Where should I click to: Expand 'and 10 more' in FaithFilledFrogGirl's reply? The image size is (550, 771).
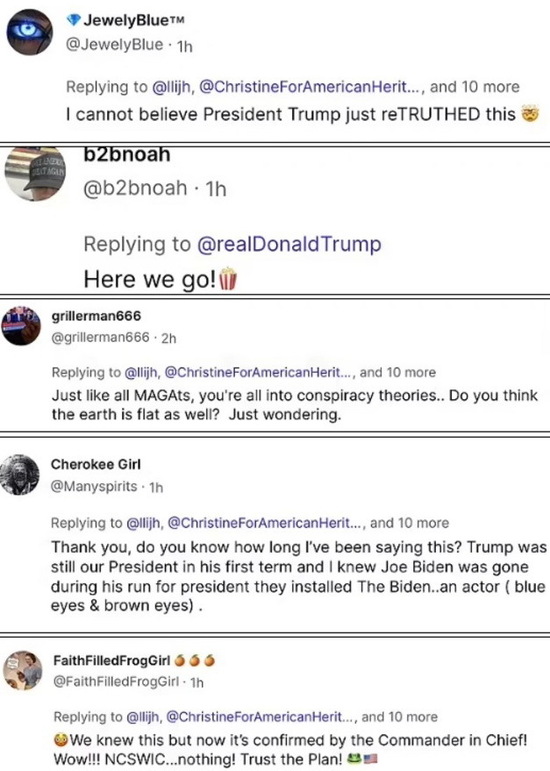coord(399,717)
